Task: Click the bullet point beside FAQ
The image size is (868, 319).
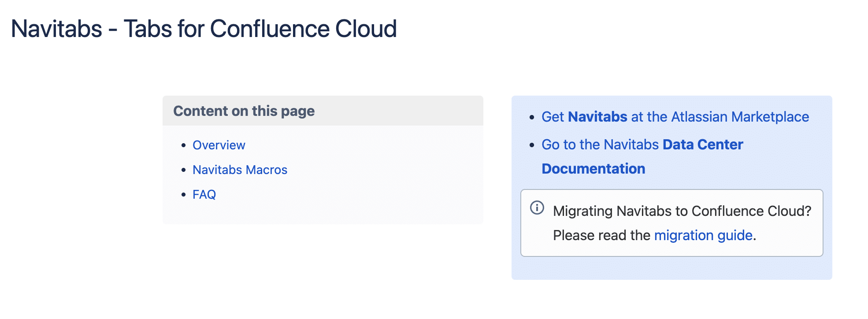Action: (184, 195)
